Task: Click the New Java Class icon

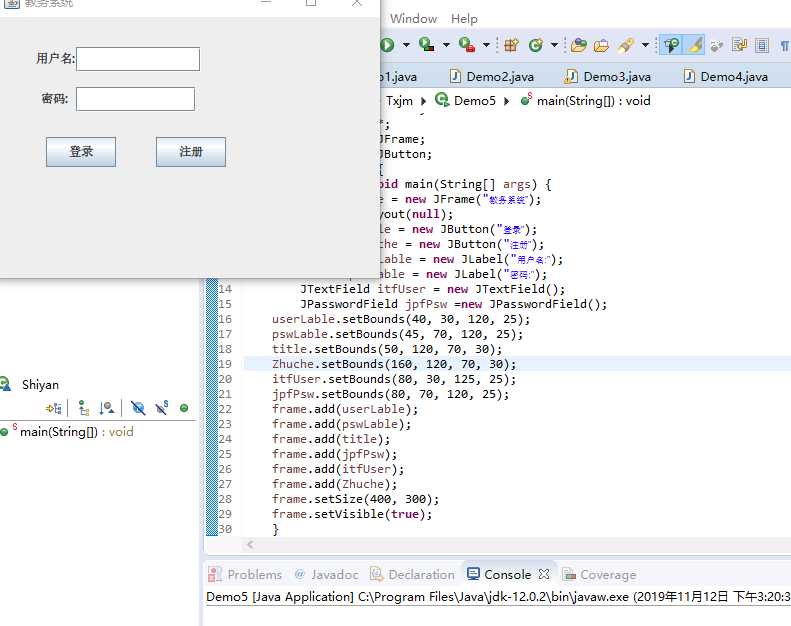Action: 536,45
